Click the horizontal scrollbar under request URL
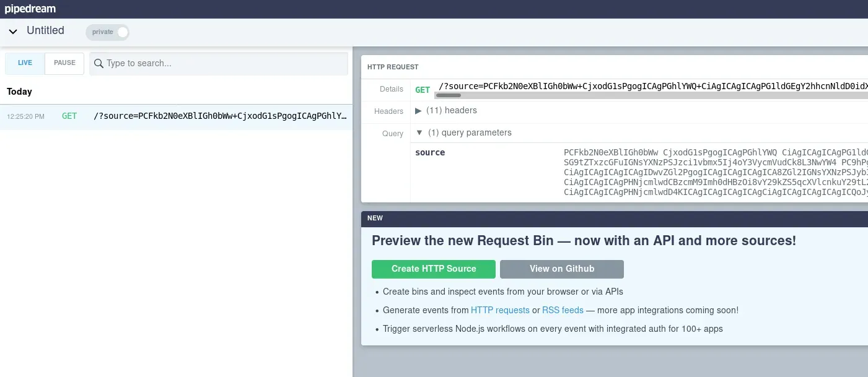Image resolution: width=868 pixels, height=377 pixels. 449,95
